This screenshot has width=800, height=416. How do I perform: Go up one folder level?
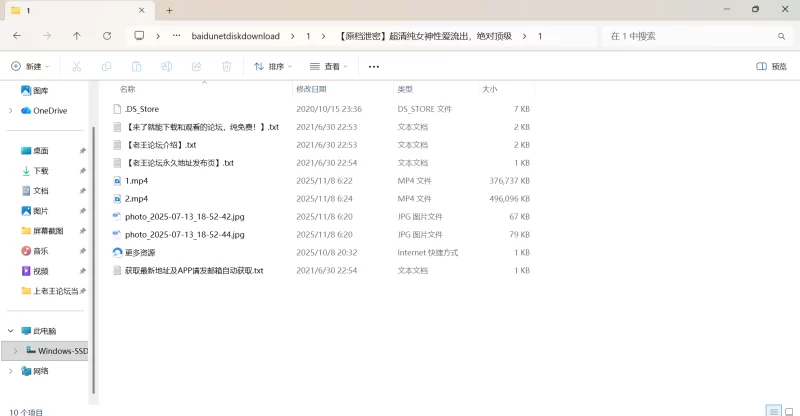77,35
